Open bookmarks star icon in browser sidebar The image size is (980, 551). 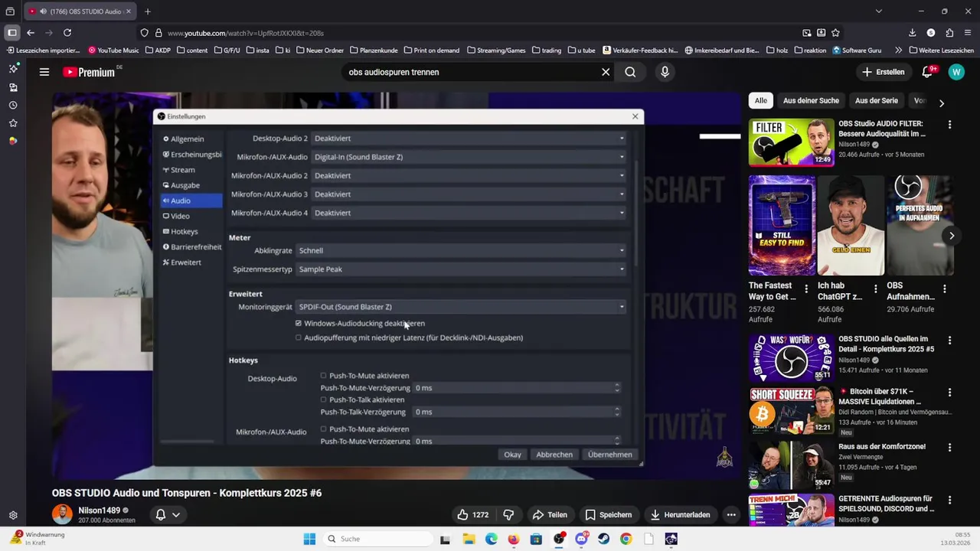pyautogui.click(x=13, y=123)
